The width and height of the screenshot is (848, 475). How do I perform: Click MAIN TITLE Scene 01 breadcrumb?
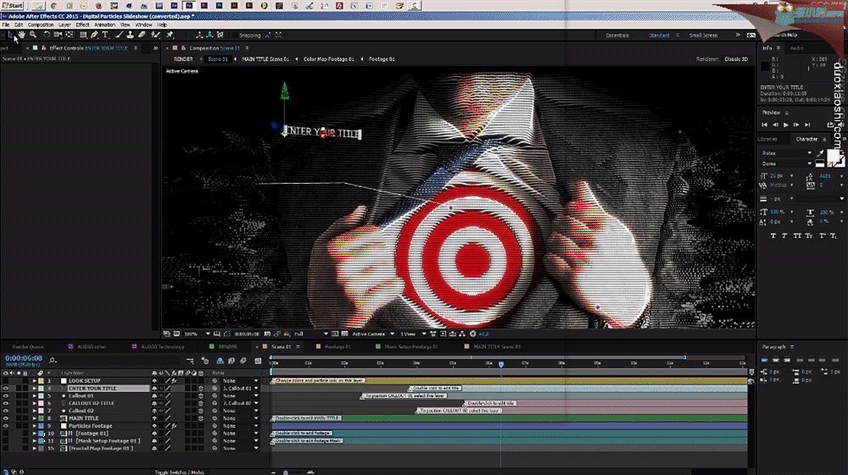tap(265, 59)
